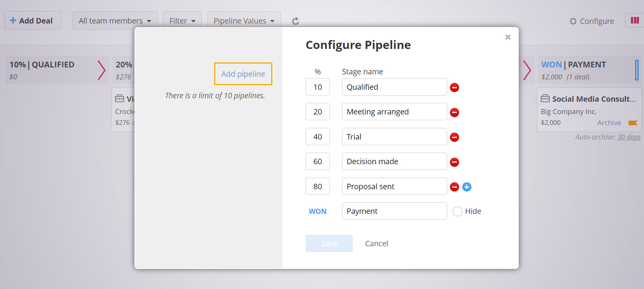Open the All team members dropdown

115,21
